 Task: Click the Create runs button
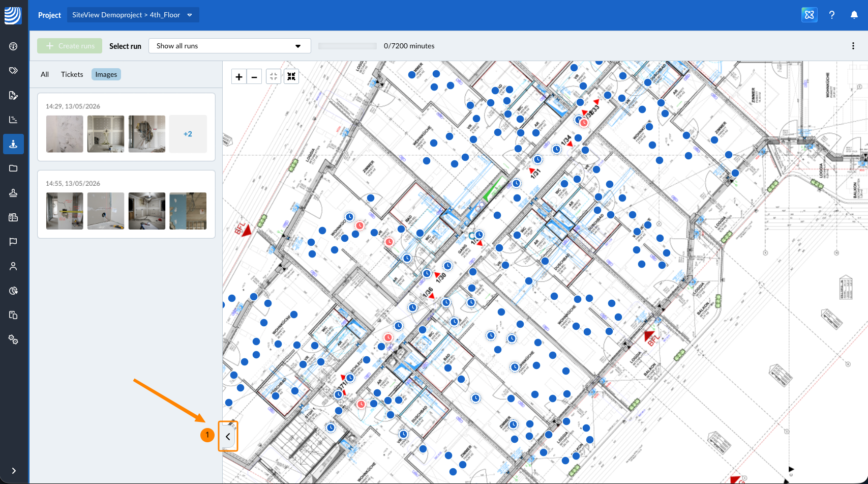70,46
